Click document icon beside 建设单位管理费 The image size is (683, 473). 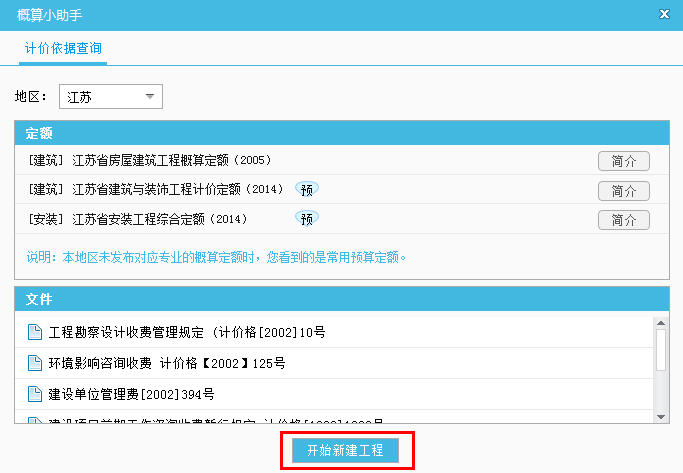pyautogui.click(x=34, y=393)
